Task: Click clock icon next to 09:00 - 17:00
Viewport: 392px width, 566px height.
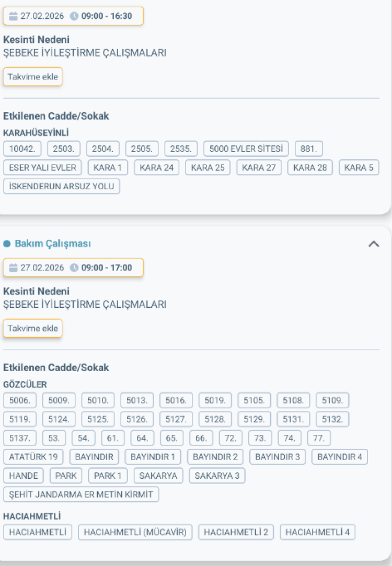Action: pyautogui.click(x=74, y=268)
